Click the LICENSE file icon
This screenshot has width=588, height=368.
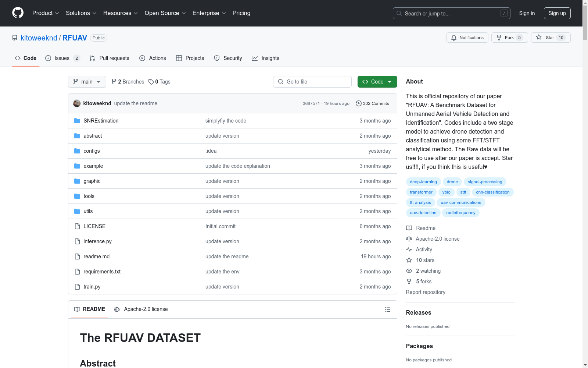click(77, 226)
